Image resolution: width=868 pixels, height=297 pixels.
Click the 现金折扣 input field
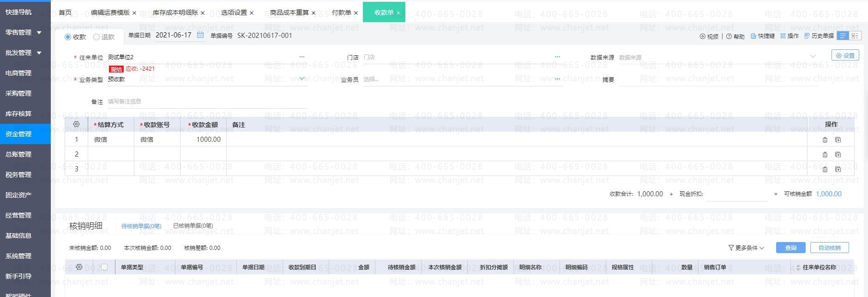click(x=736, y=194)
